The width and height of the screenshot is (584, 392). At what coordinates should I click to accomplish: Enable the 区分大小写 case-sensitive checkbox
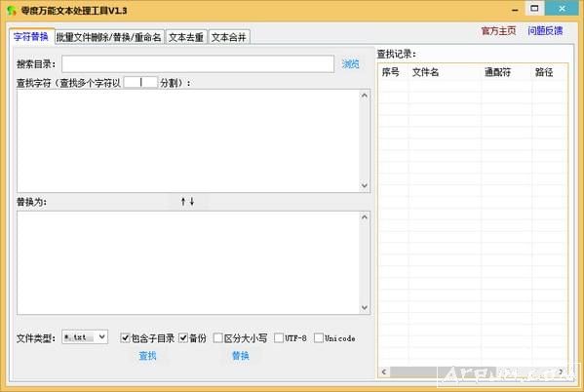(217, 338)
